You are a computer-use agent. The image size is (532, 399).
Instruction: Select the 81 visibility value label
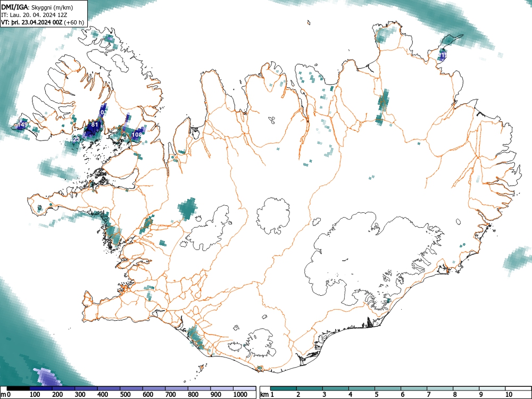tap(95, 124)
